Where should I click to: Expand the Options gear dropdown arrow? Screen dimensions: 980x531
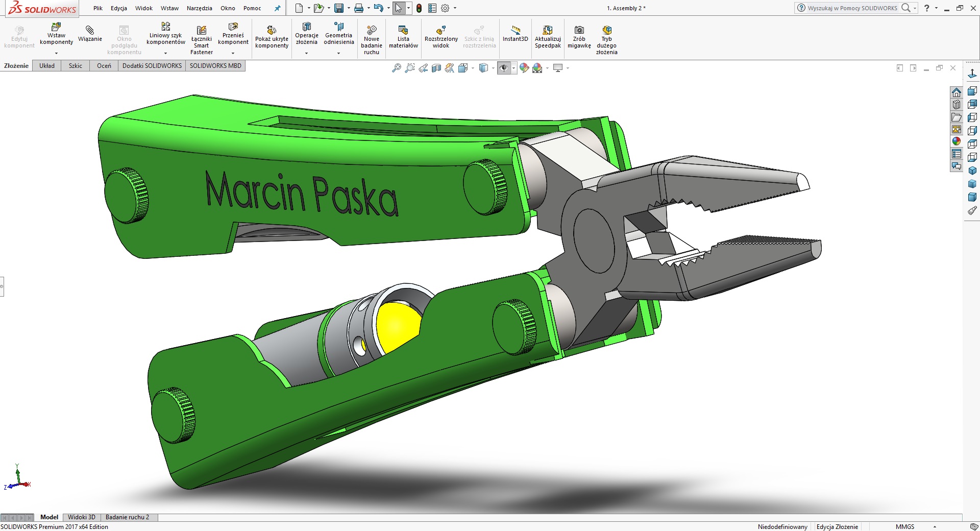tap(455, 8)
